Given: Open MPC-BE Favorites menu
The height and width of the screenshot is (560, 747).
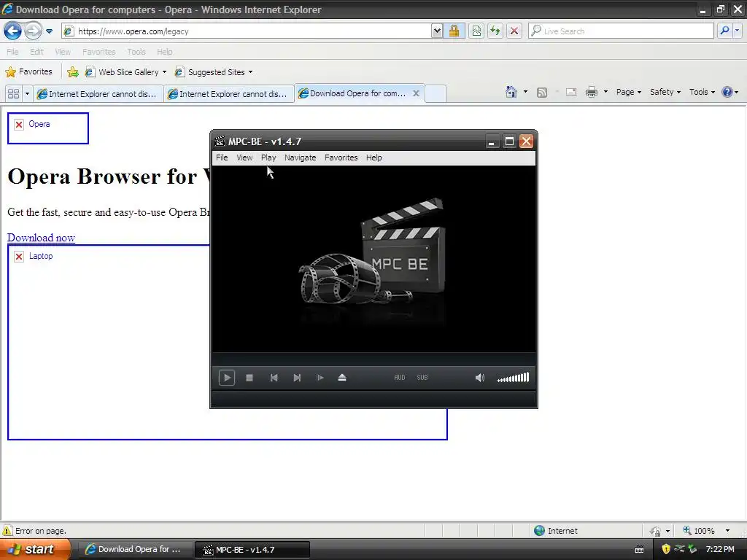Looking at the screenshot, I should pyautogui.click(x=341, y=157).
